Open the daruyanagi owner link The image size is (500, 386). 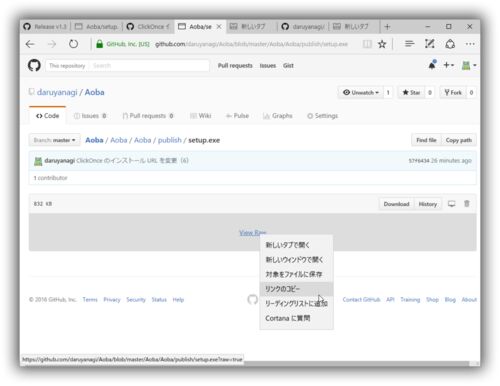[x=57, y=92]
